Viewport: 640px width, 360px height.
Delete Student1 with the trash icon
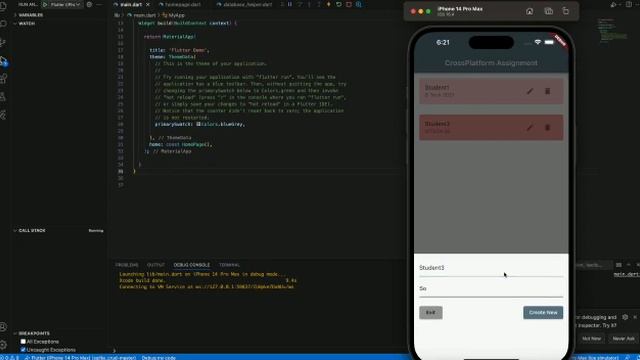point(548,91)
